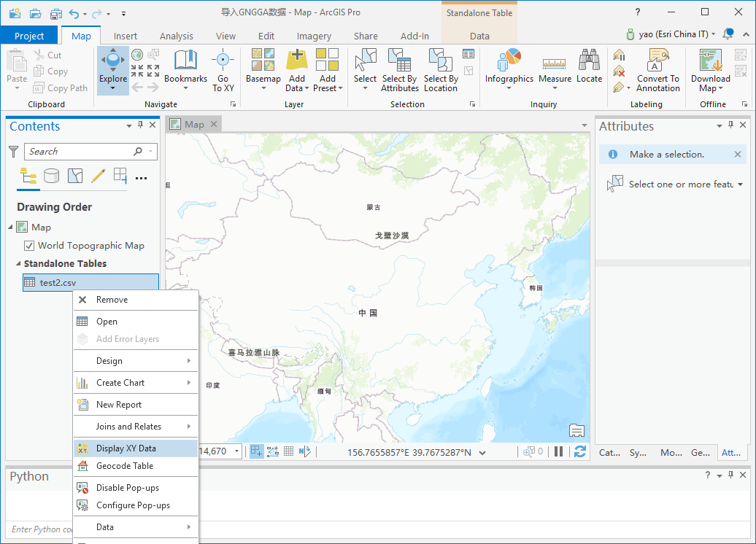Viewport: 756px width, 544px height.
Task: Pause map drawing in the status bar
Action: point(558,451)
